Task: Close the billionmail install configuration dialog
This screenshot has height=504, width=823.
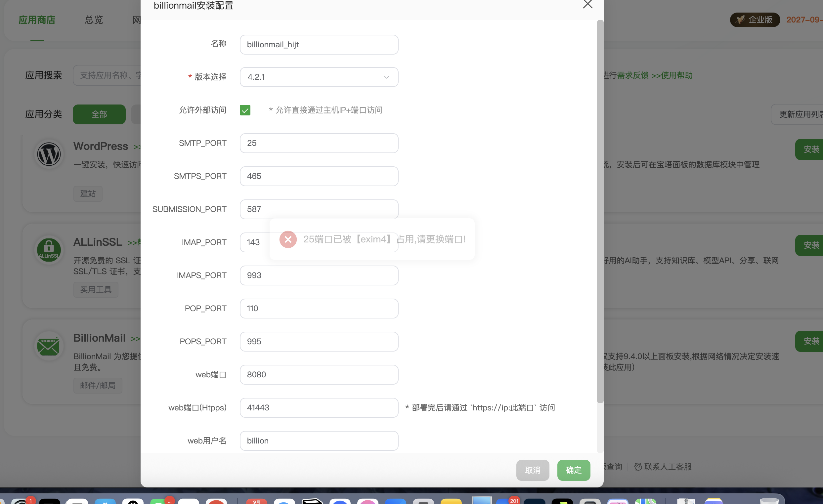Action: (587, 4)
